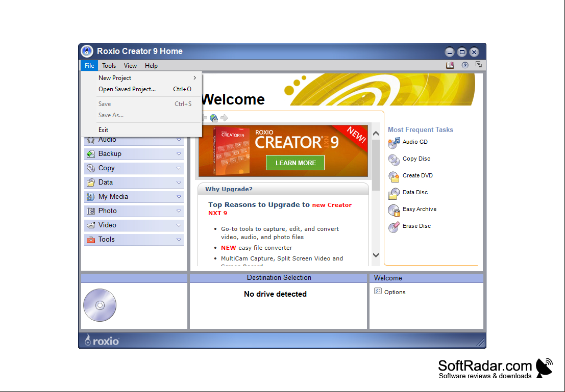Click the green LEARN MORE button
Screen dimensions: 565x392
pyautogui.click(x=295, y=163)
